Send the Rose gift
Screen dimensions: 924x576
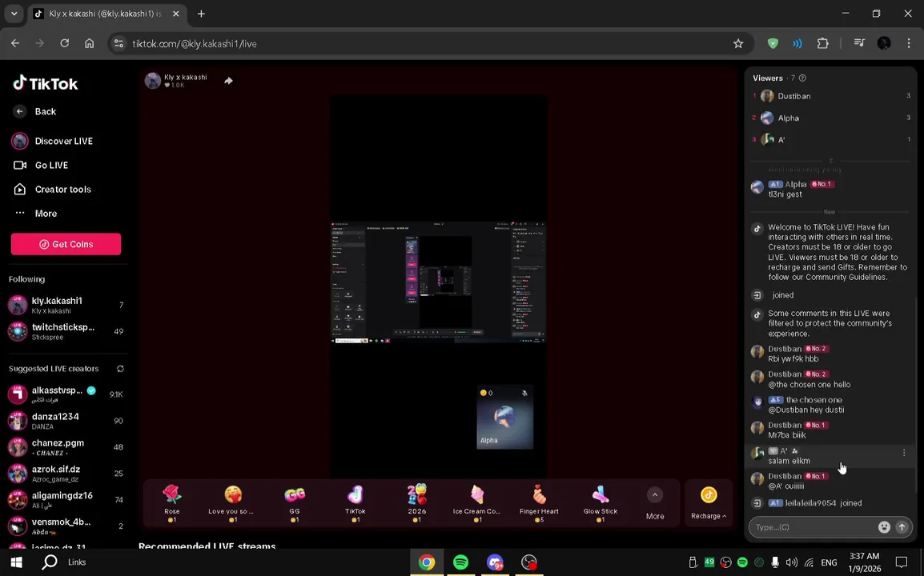172,502
